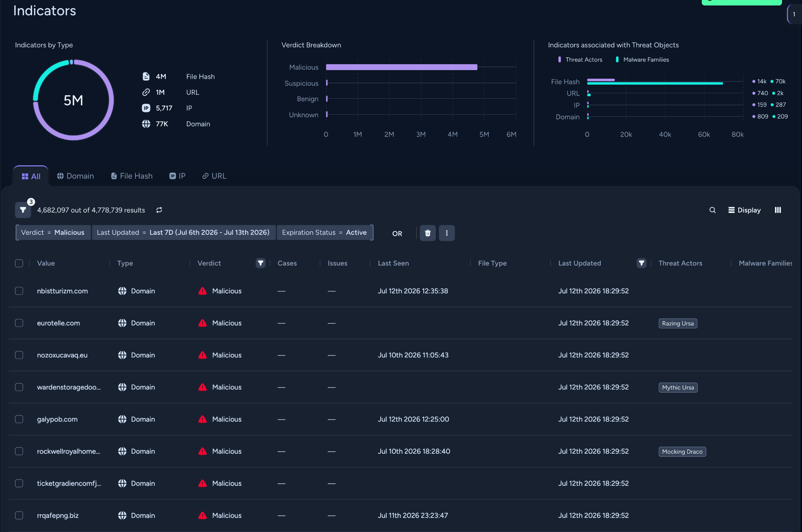The image size is (802, 532).
Task: Open the Last Updated Last 7D filter chip
Action: 183,233
